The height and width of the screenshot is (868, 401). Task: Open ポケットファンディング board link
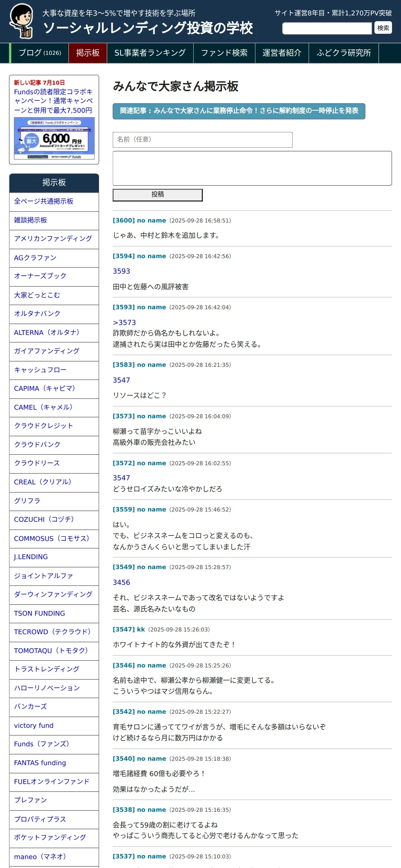click(54, 837)
